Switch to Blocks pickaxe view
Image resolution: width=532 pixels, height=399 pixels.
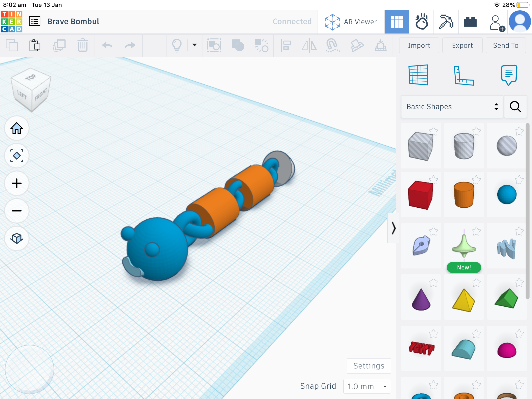pyautogui.click(x=446, y=22)
